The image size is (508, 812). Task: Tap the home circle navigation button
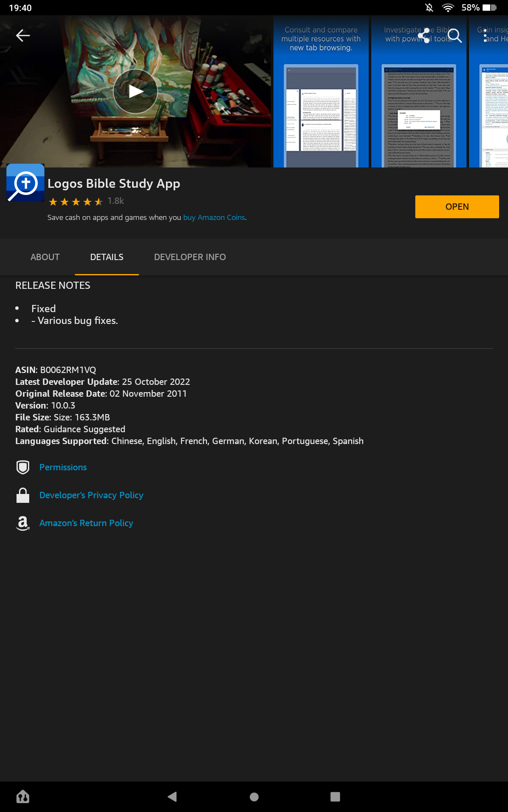(254, 797)
